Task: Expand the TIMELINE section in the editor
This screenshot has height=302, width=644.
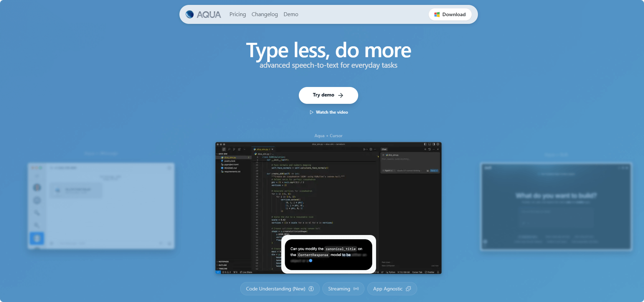Action: [x=223, y=269]
